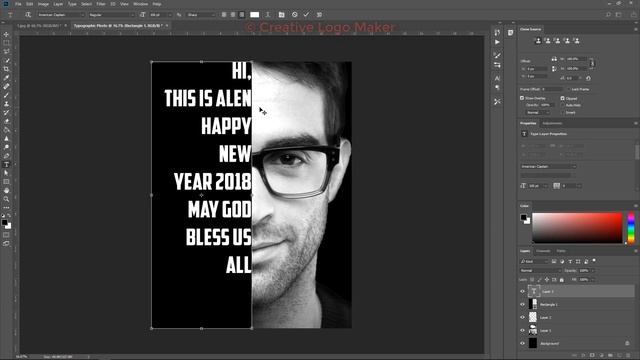This screenshot has height=360, width=640.
Task: Lock all attributes of the layer
Action: 562,280
